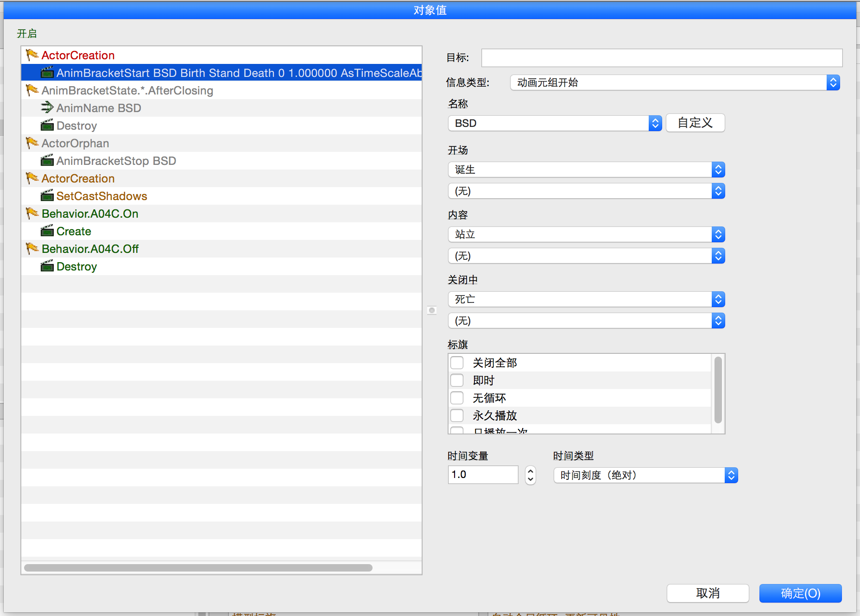Select the Behavior.A04C.Off event row

(x=221, y=249)
